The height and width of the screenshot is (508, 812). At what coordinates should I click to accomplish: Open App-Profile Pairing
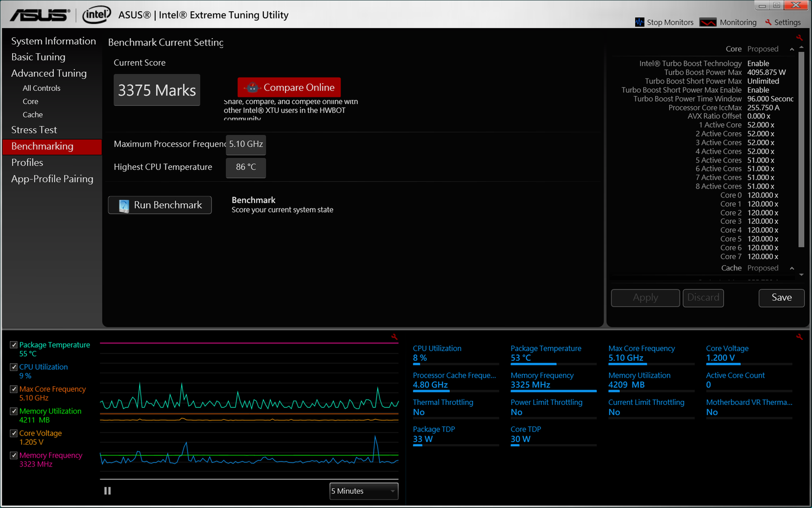(52, 179)
